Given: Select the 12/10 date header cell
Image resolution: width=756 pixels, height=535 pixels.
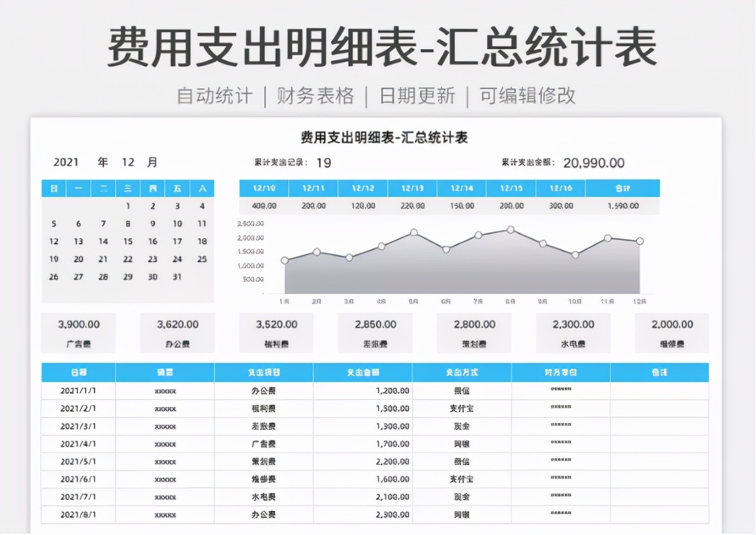Looking at the screenshot, I should pos(264,188).
